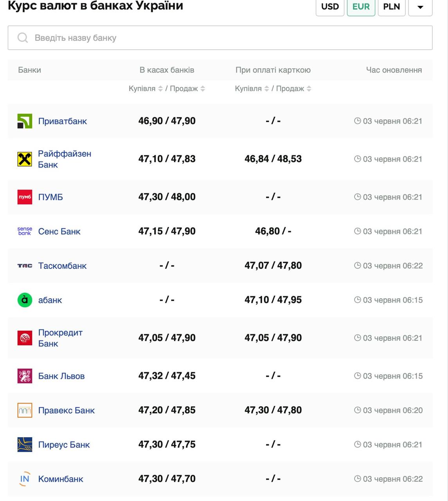Viewport: 448px width, 501px height.
Task: Click the Прокредит Банк logo icon
Action: [x=25, y=338]
